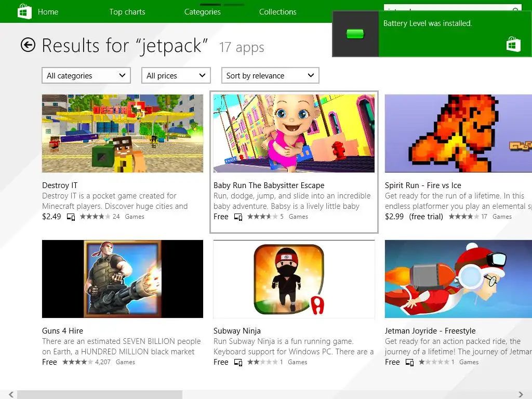Click the device icon for Subway Ninja
Screen dimensions: 532x399
pos(238,362)
